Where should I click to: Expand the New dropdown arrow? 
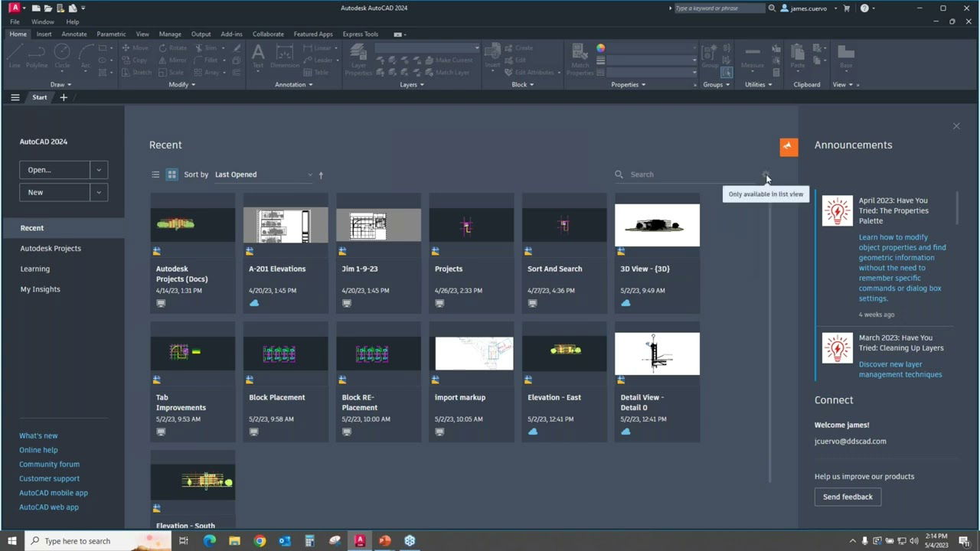99,192
